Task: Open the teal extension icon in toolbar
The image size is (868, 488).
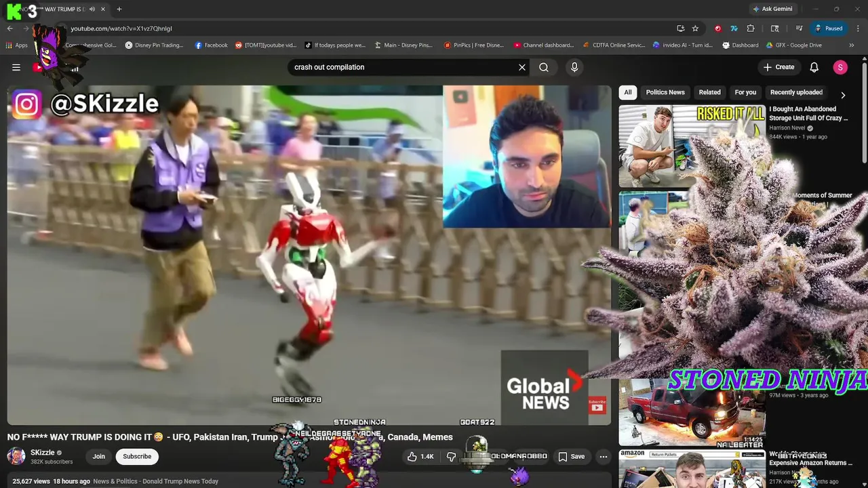Action: [x=734, y=28]
